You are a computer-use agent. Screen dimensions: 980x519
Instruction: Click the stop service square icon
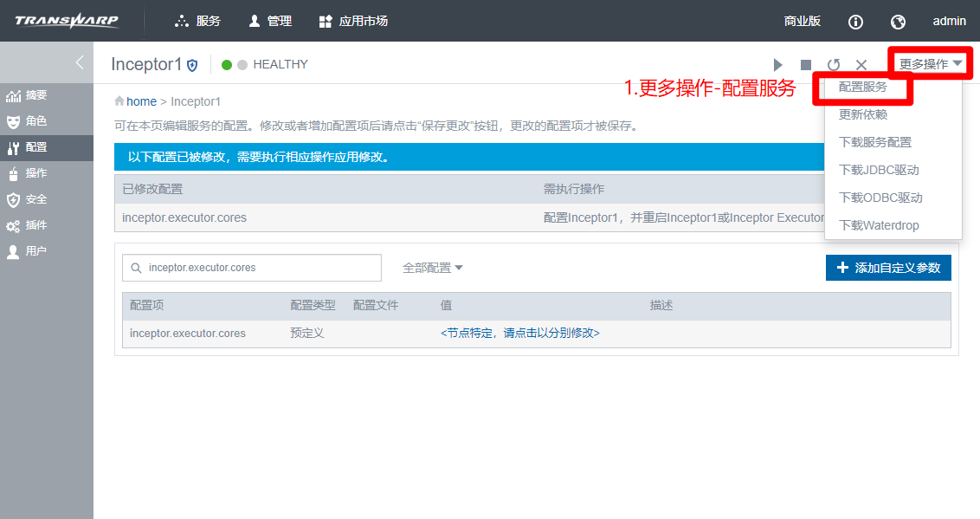[x=805, y=65]
